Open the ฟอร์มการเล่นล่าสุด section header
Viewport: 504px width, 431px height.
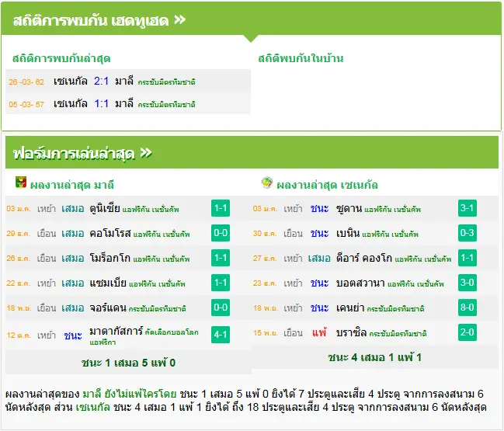click(252, 152)
